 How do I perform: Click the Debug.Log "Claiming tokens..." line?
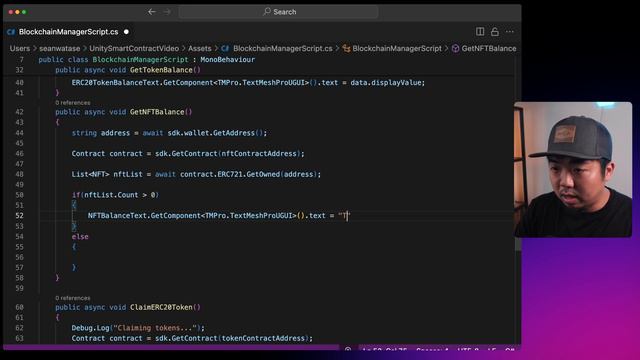[x=138, y=328]
